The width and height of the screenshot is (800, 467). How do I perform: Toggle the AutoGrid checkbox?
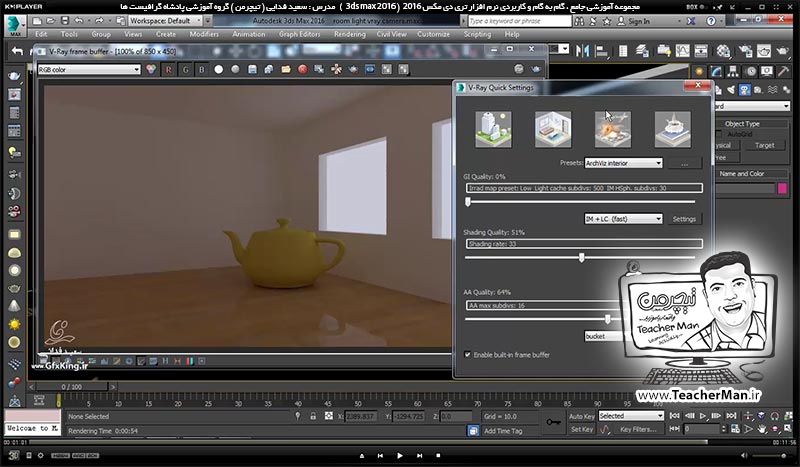[x=719, y=134]
